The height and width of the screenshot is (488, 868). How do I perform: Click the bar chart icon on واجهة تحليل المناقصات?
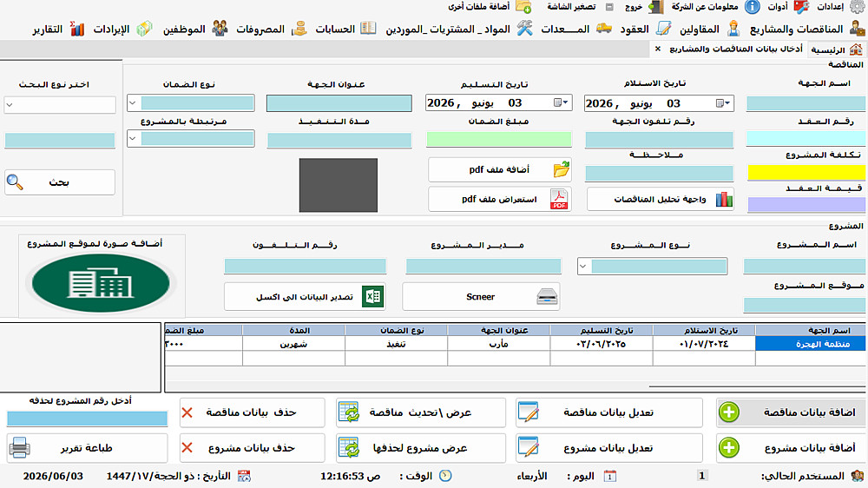click(x=724, y=200)
